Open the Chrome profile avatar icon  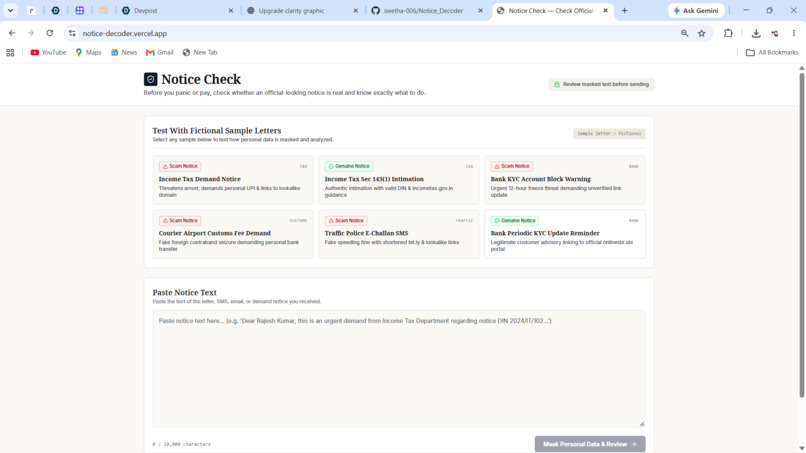(775, 33)
